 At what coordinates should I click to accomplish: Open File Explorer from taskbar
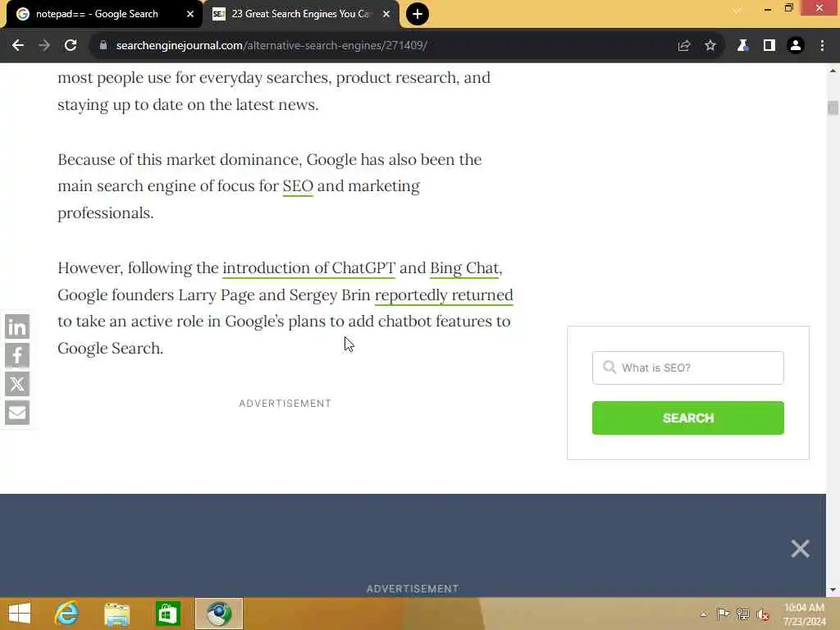(116, 614)
